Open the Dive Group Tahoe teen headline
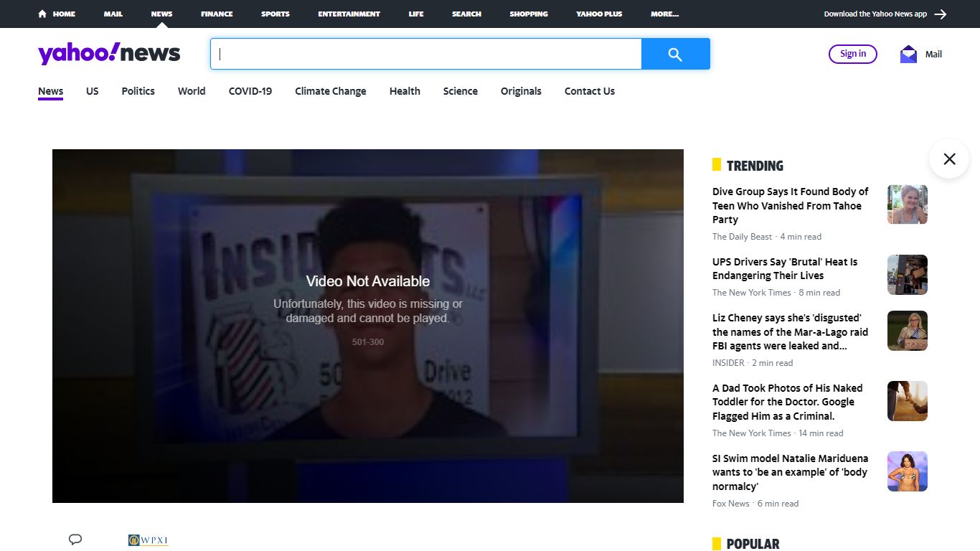Screen dimensions: 980x551 [x=791, y=206]
